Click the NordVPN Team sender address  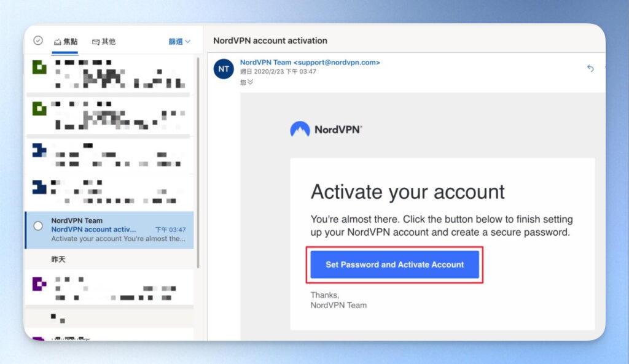[310, 63]
